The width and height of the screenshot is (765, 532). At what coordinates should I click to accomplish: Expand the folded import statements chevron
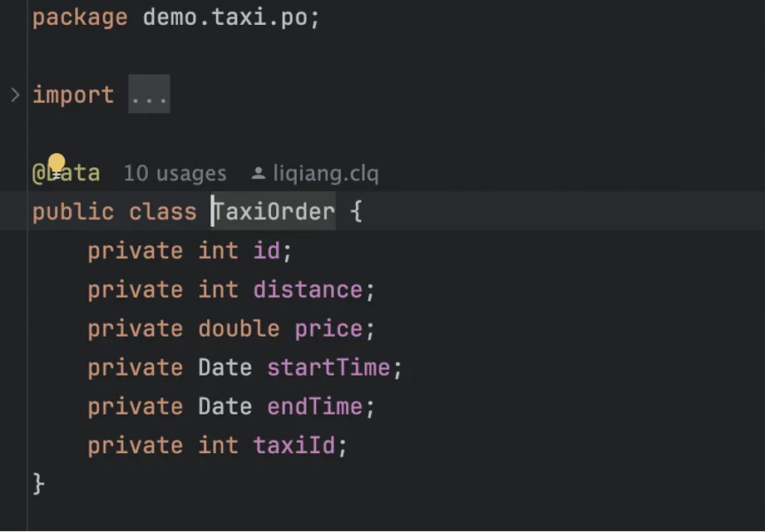[x=15, y=95]
